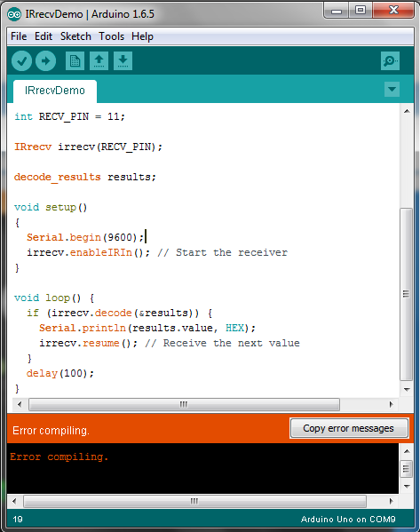Select the IRrecvDemo tab

55,91
